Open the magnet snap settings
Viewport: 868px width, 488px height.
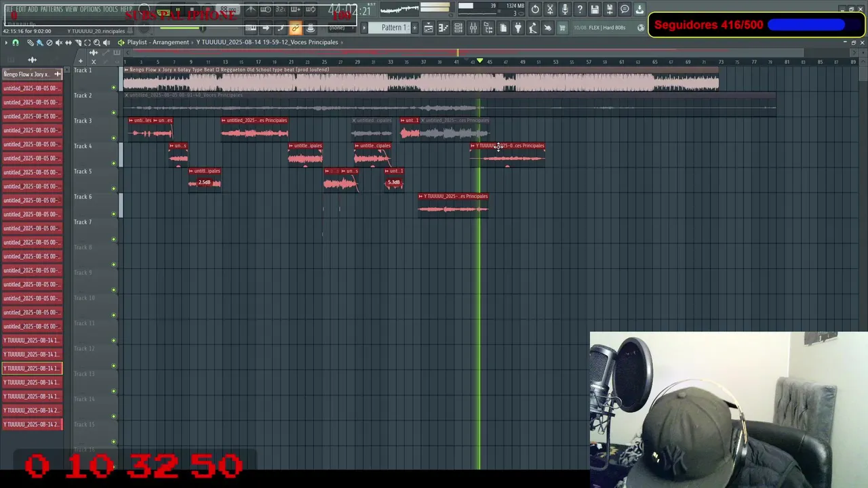[x=16, y=43]
